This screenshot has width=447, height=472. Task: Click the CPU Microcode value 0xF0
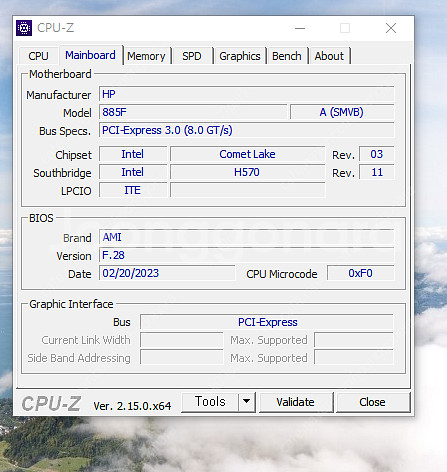(x=361, y=273)
